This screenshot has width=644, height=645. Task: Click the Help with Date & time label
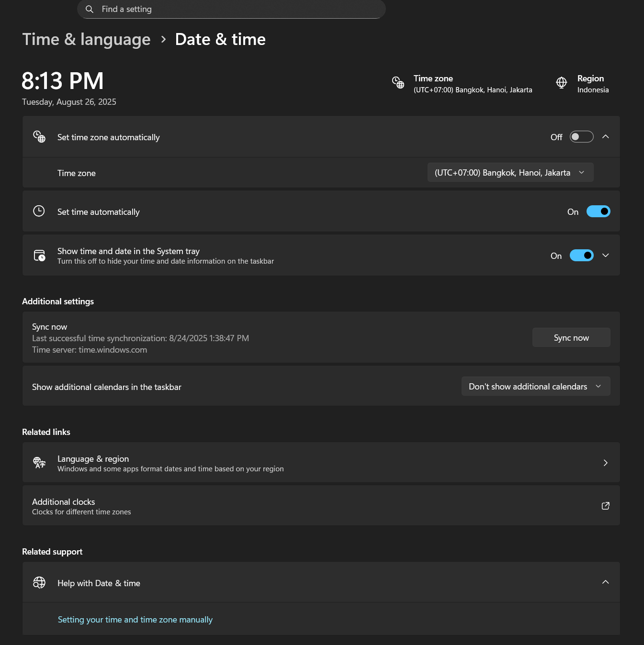click(99, 583)
